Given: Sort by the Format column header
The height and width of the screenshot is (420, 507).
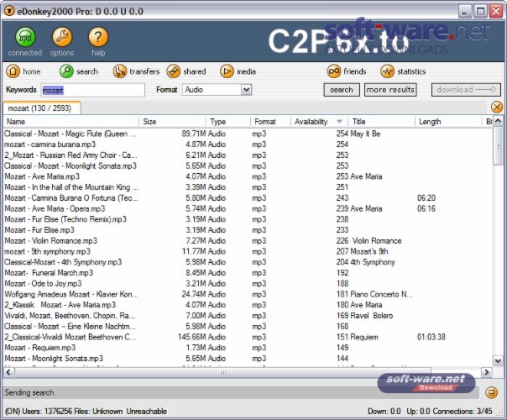Looking at the screenshot, I should [x=270, y=122].
